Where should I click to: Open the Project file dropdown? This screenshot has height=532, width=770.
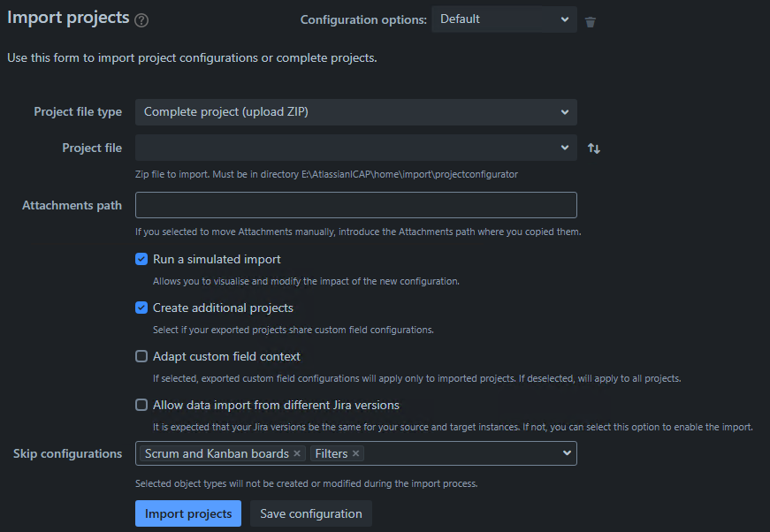click(x=355, y=148)
